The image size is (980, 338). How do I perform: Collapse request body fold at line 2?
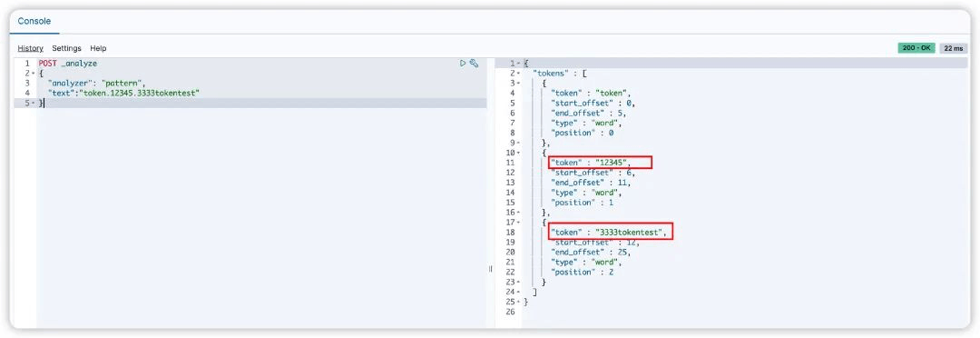[x=34, y=74]
